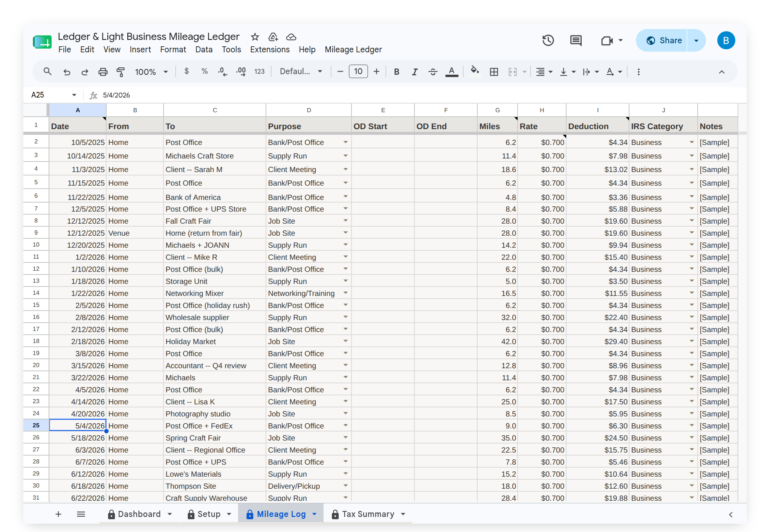
Task: Open text rotation options
Action: point(614,72)
